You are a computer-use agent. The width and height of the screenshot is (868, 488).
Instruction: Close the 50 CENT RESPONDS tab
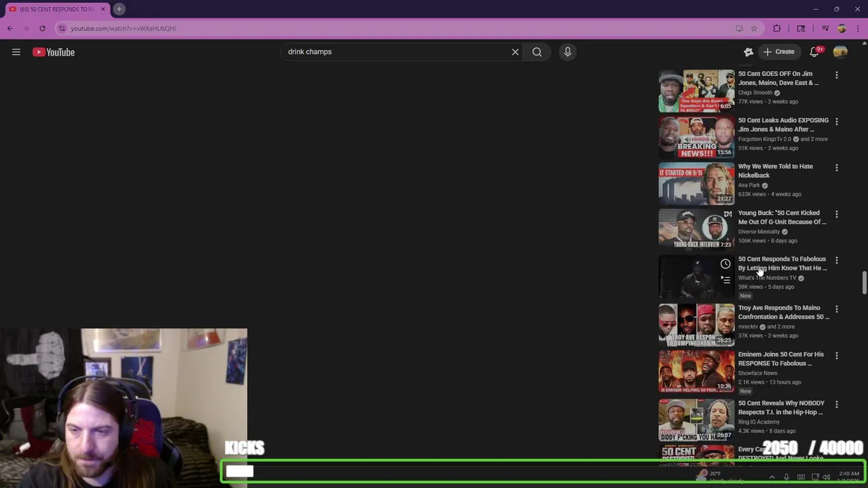click(x=104, y=9)
